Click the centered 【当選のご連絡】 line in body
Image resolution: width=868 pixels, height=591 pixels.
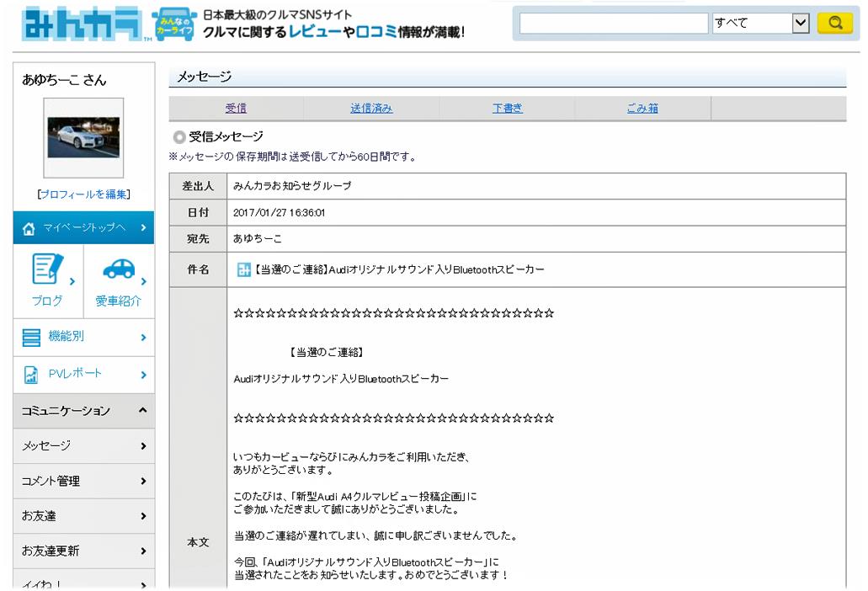327,352
